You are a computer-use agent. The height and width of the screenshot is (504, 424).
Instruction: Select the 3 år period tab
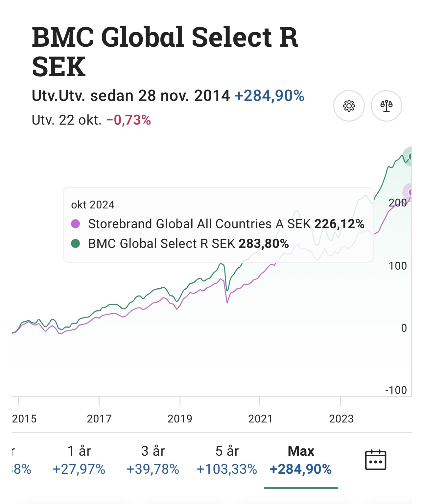[x=153, y=460]
